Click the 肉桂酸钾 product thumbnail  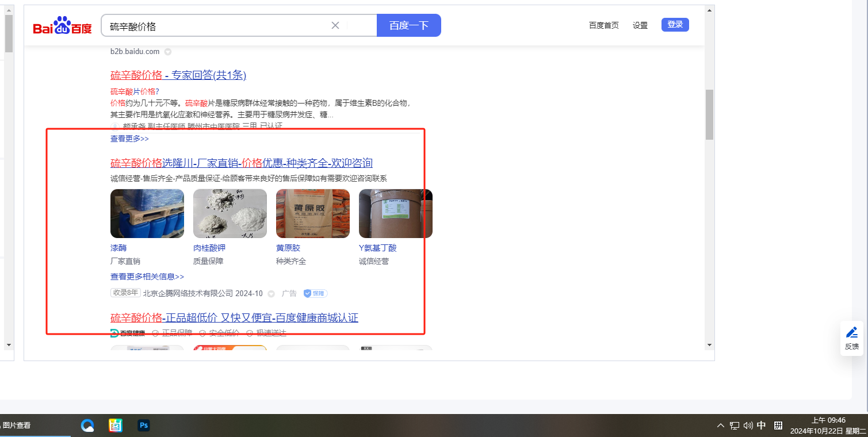click(230, 213)
